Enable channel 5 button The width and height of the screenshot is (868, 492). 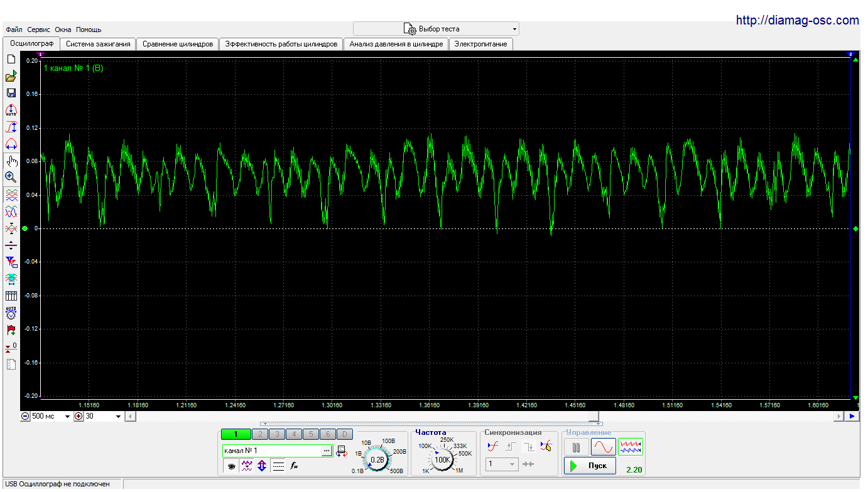[x=310, y=434]
